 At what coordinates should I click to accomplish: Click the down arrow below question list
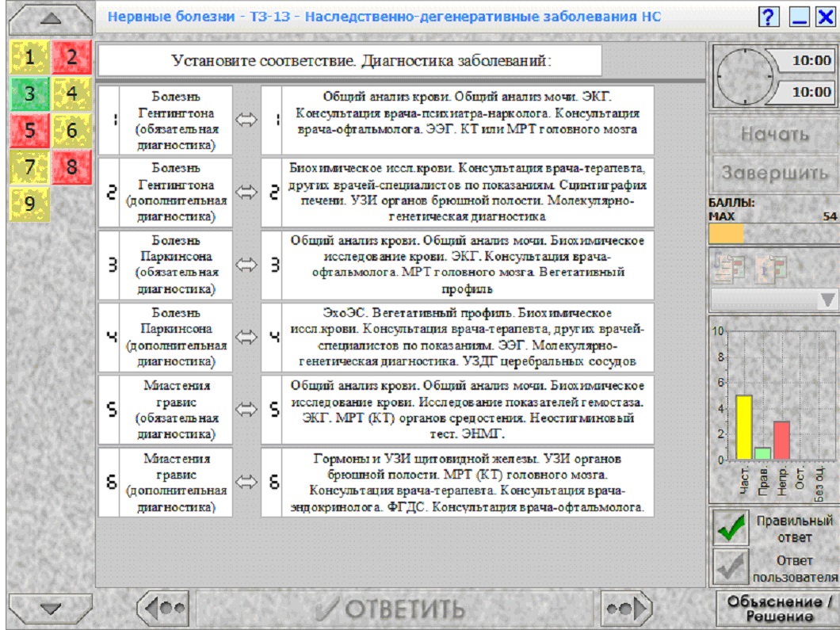tap(51, 609)
